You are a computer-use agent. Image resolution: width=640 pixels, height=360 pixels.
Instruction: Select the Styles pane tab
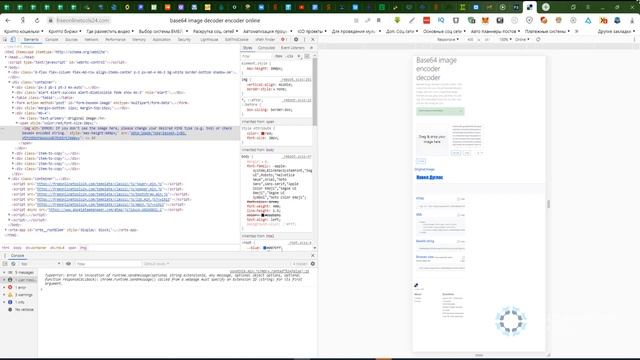click(248, 48)
